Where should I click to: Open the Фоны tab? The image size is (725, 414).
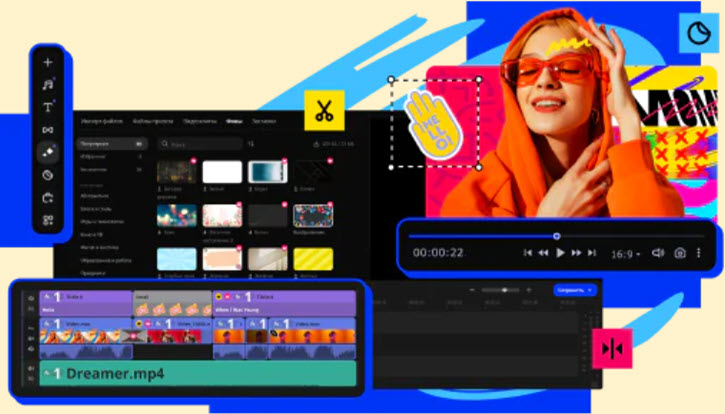click(x=234, y=121)
